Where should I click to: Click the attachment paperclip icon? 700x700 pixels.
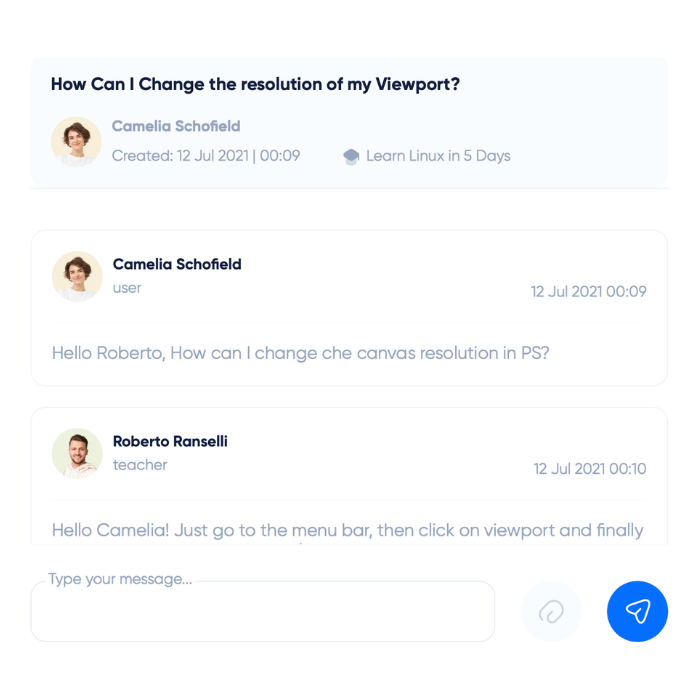click(551, 611)
